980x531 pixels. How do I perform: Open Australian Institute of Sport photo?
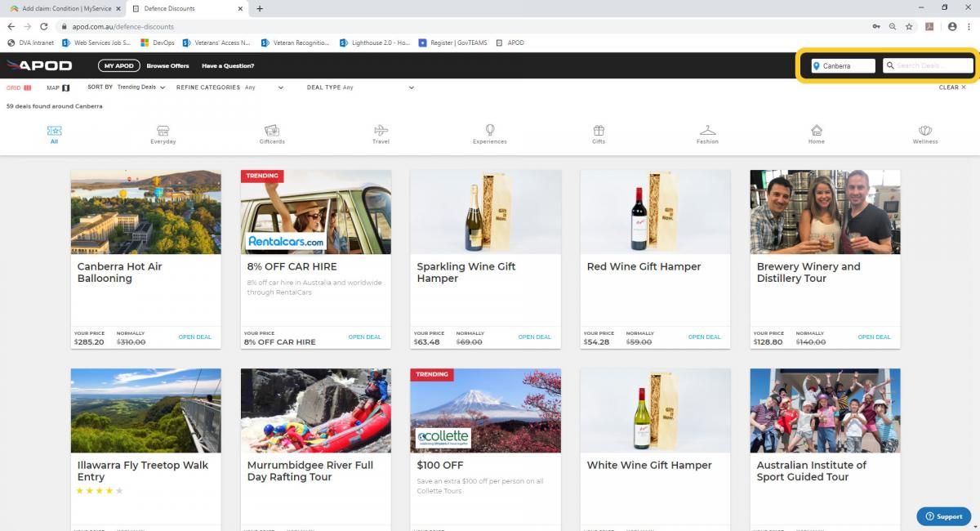click(826, 410)
